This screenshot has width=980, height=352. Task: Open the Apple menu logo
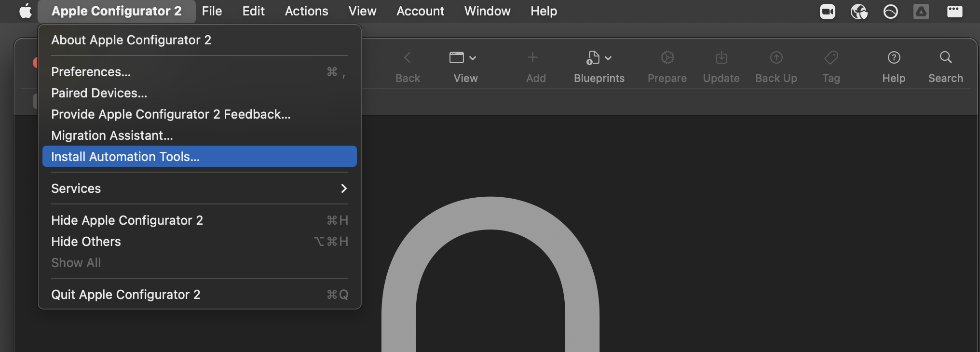(x=25, y=11)
